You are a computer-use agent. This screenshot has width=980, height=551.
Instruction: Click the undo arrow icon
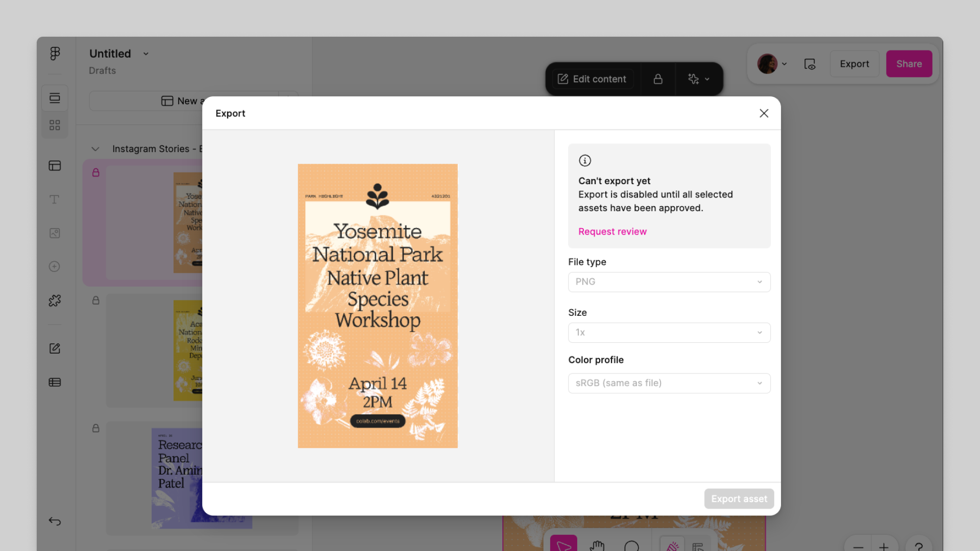[x=55, y=521]
